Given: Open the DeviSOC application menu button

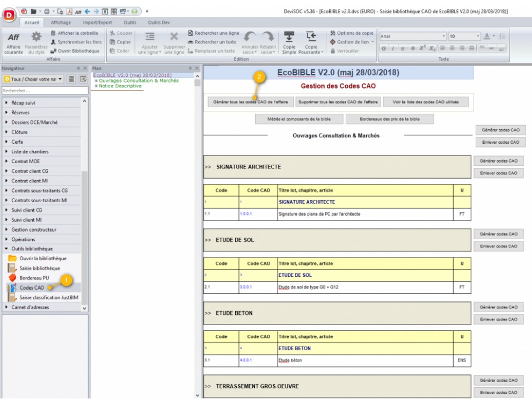Looking at the screenshot, I should point(9,14).
